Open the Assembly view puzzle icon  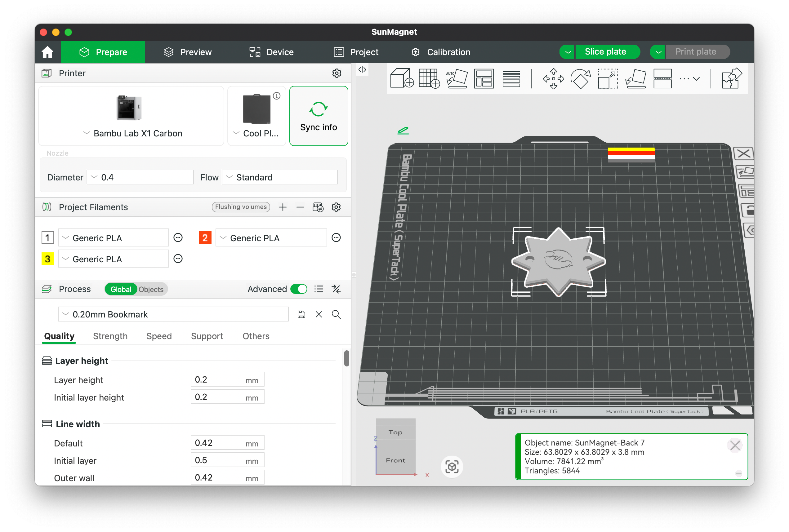[x=732, y=78]
